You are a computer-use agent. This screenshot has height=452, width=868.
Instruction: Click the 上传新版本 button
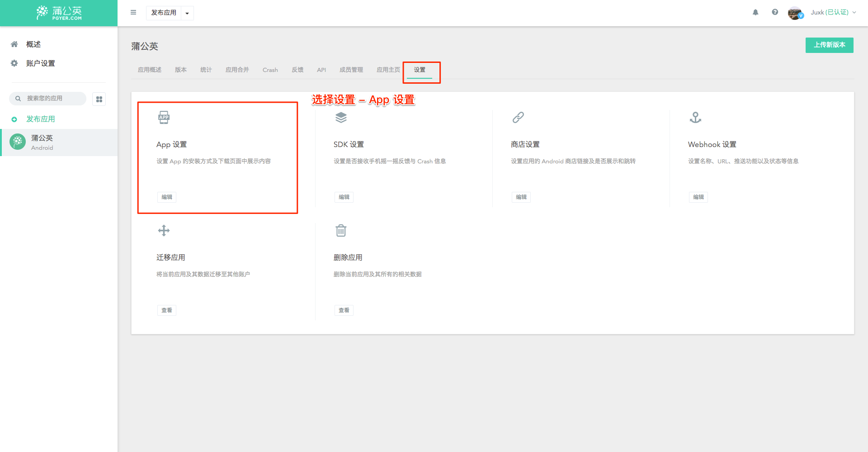[829, 45]
